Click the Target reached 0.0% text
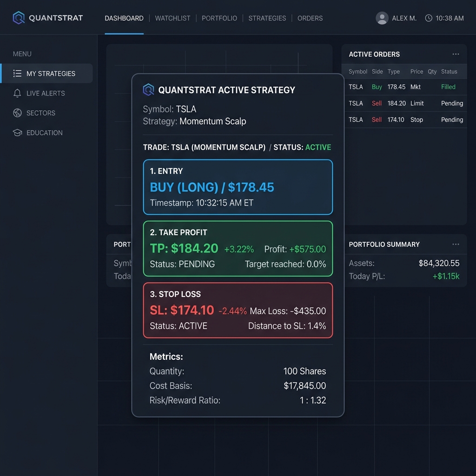The width and height of the screenshot is (476, 476). click(285, 264)
